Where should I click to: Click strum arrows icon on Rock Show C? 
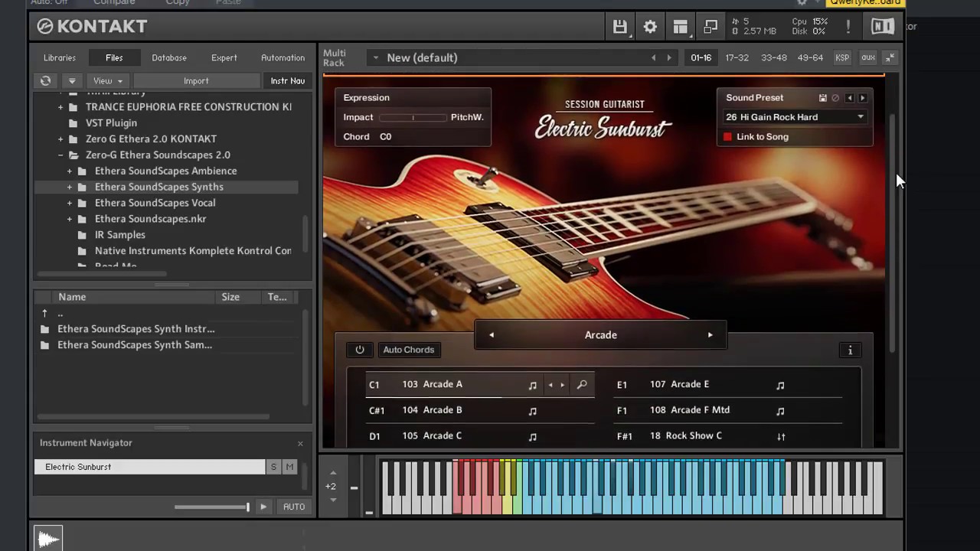click(x=781, y=436)
